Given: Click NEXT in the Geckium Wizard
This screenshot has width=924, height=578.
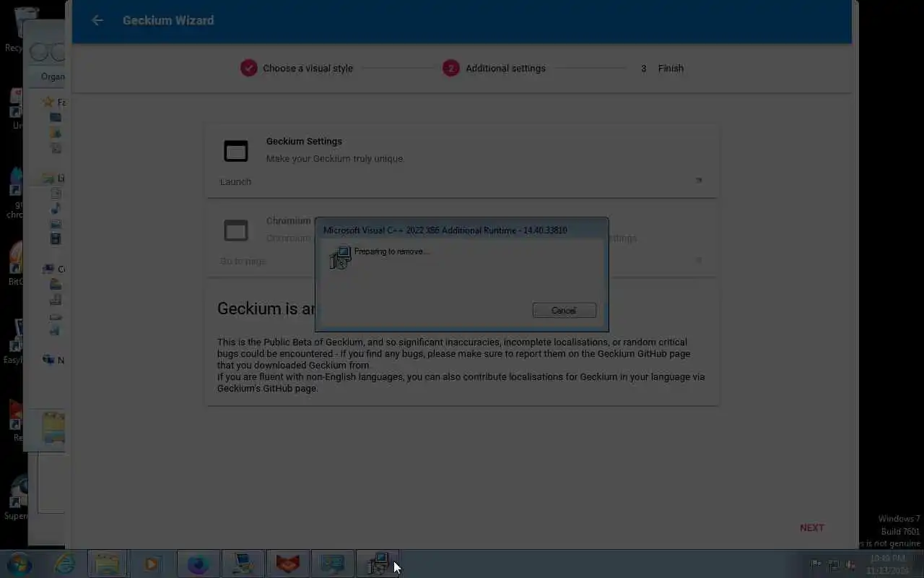Looking at the screenshot, I should (x=811, y=527).
